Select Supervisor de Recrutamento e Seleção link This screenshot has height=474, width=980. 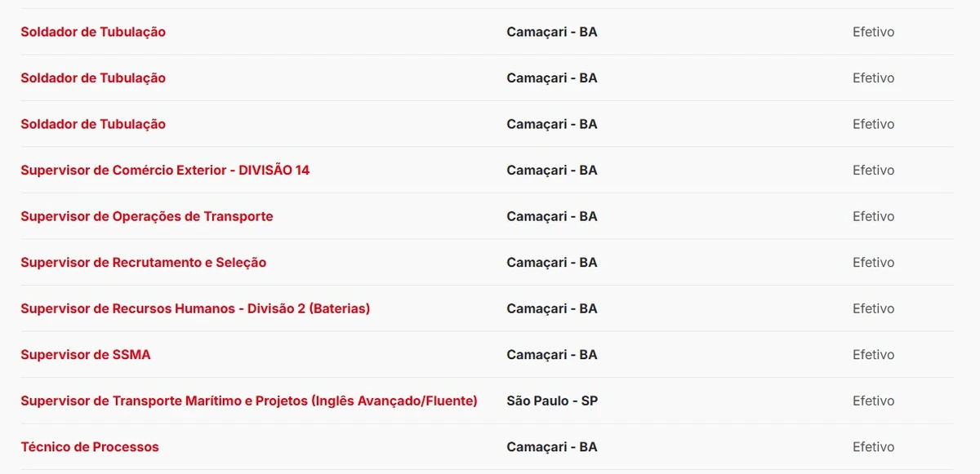144,263
